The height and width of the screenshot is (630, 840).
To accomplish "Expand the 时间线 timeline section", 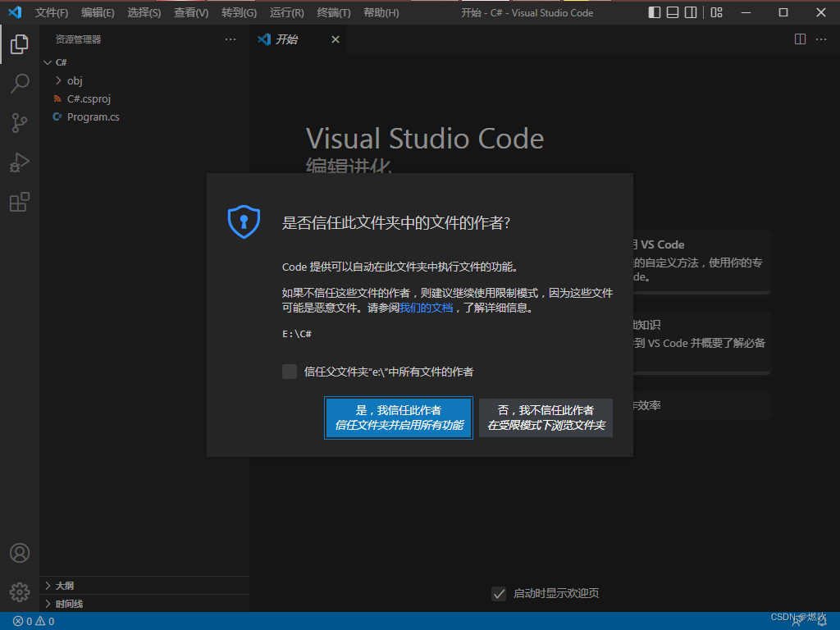I will point(144,604).
